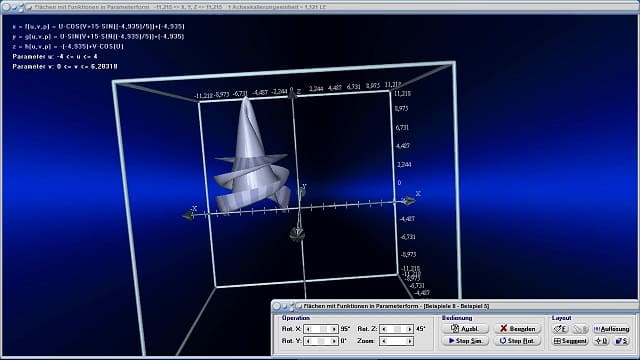
Task: Click the Segment layout button
Action: (570, 341)
